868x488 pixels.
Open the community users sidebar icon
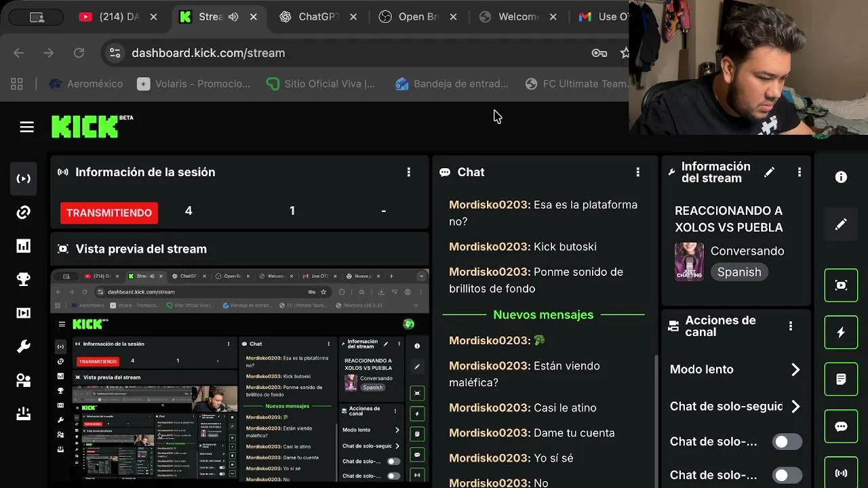click(24, 380)
